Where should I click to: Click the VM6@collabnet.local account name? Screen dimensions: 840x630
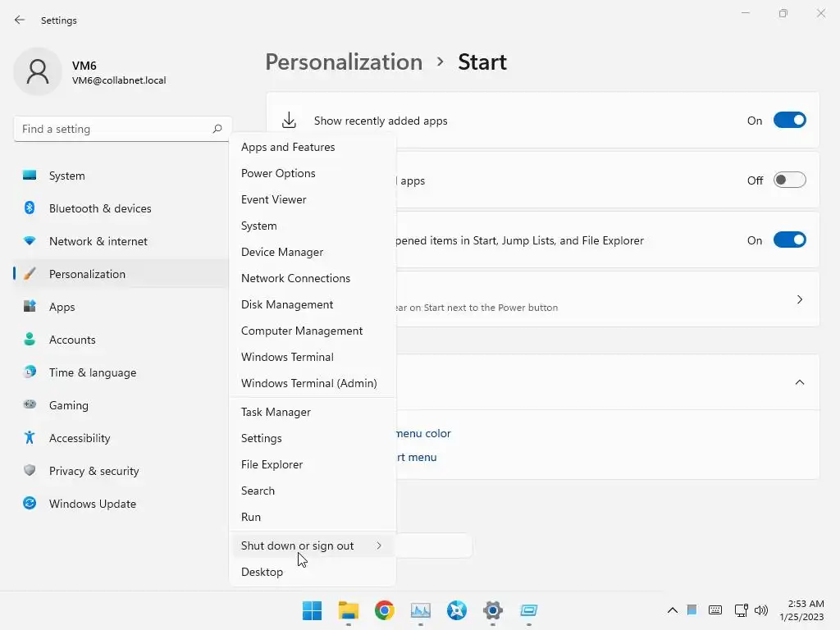click(x=119, y=80)
